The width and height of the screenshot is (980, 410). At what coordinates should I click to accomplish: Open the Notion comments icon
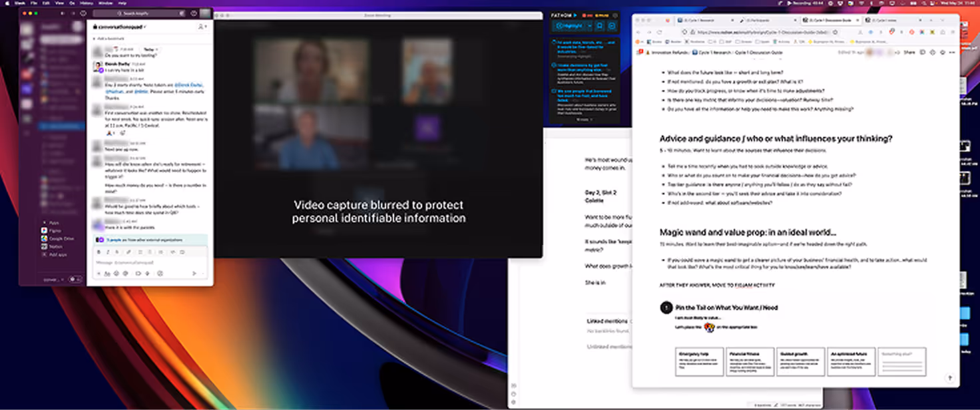[x=922, y=53]
